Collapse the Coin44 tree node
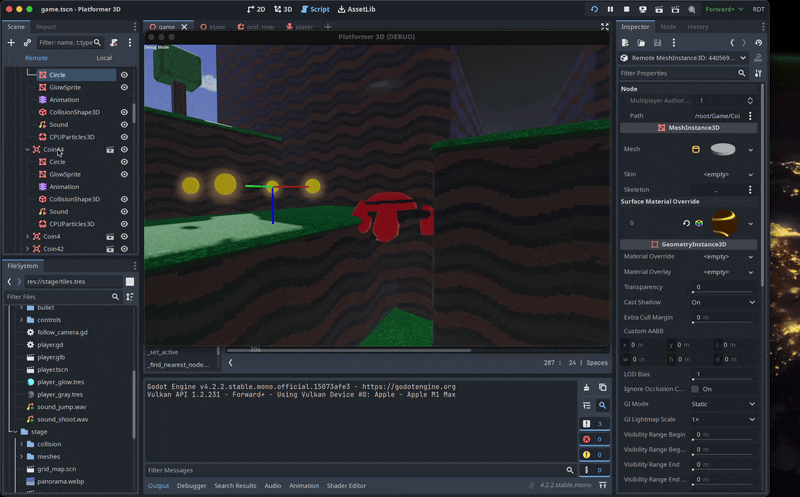800x497 pixels. (x=27, y=150)
